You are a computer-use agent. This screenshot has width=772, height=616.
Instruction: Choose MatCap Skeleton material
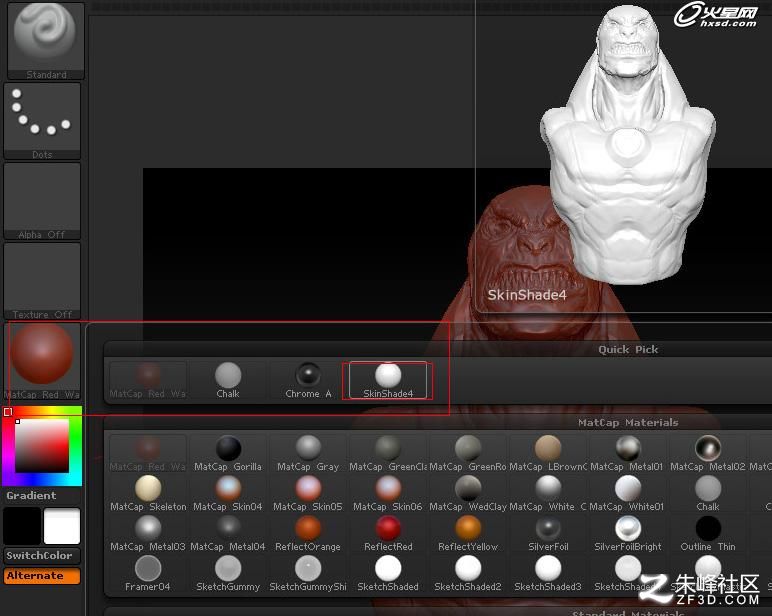click(x=148, y=493)
